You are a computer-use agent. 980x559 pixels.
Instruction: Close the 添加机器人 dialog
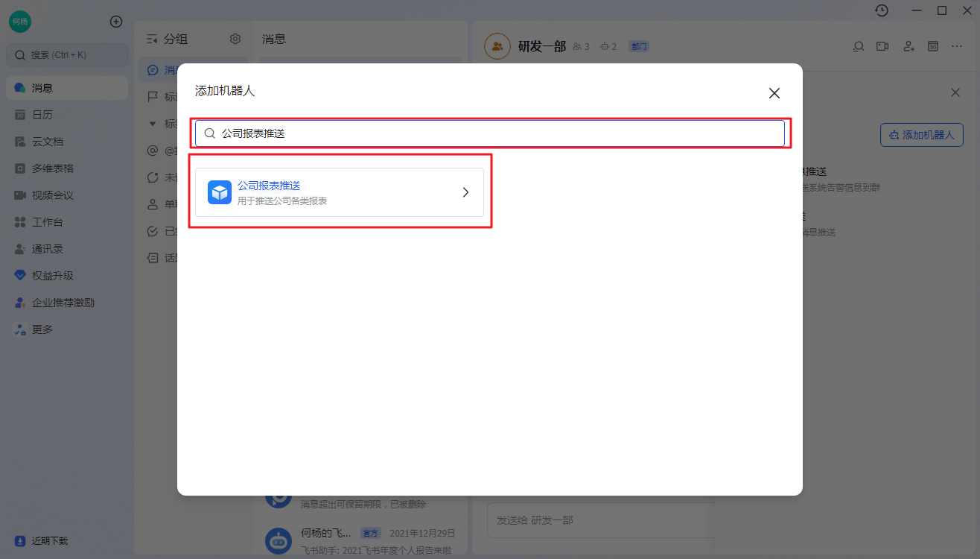pos(774,93)
